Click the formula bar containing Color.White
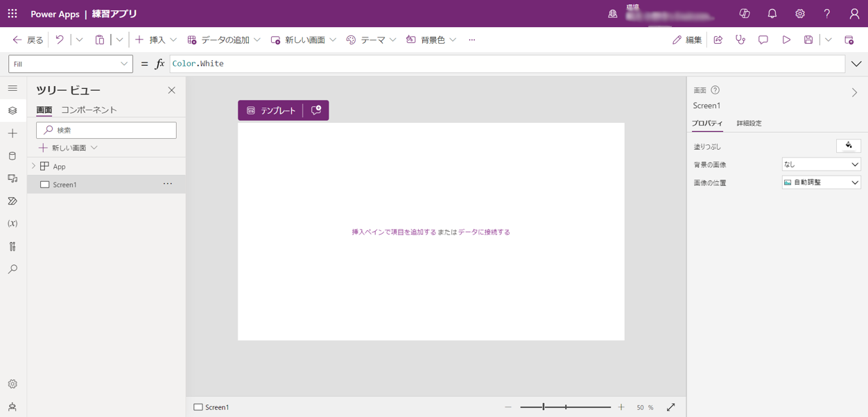The image size is (868, 417). (x=507, y=64)
